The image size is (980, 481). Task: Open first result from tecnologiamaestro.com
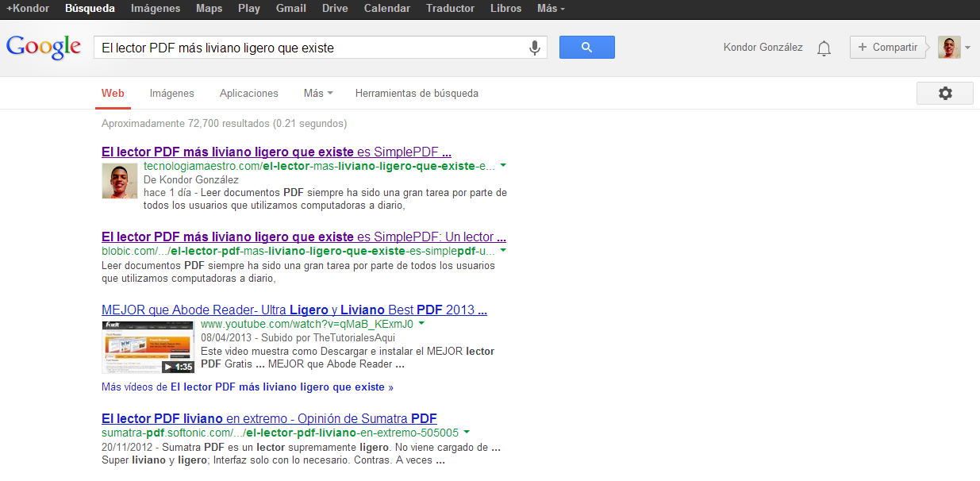click(x=276, y=151)
